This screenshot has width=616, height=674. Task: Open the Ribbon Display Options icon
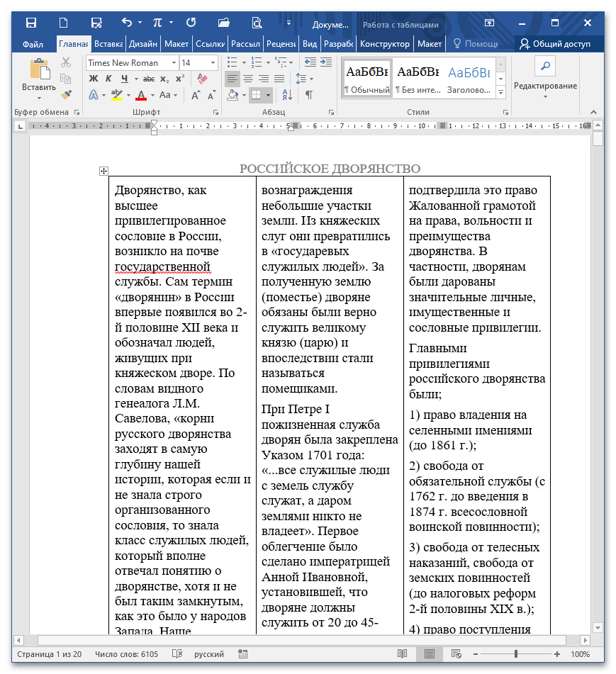tap(489, 23)
